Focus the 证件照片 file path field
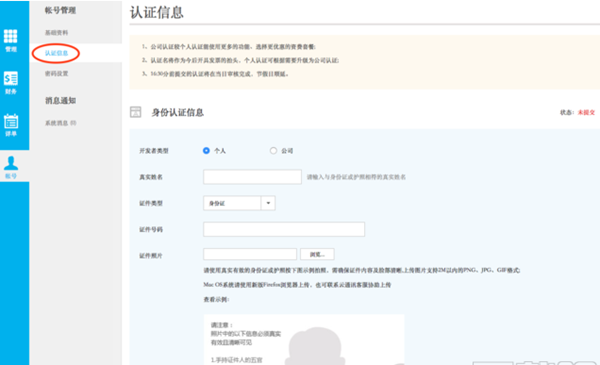Image resolution: width=600 pixels, height=365 pixels. [x=250, y=254]
